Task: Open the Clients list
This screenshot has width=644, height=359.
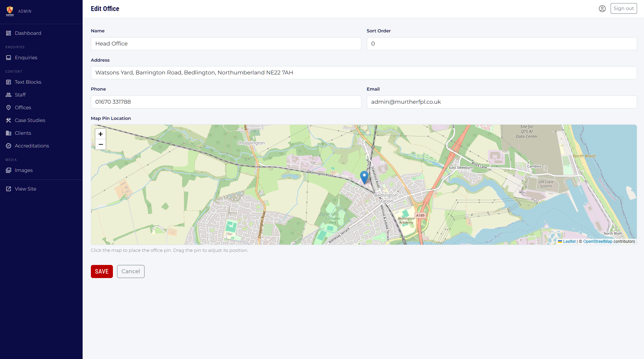Action: click(23, 133)
